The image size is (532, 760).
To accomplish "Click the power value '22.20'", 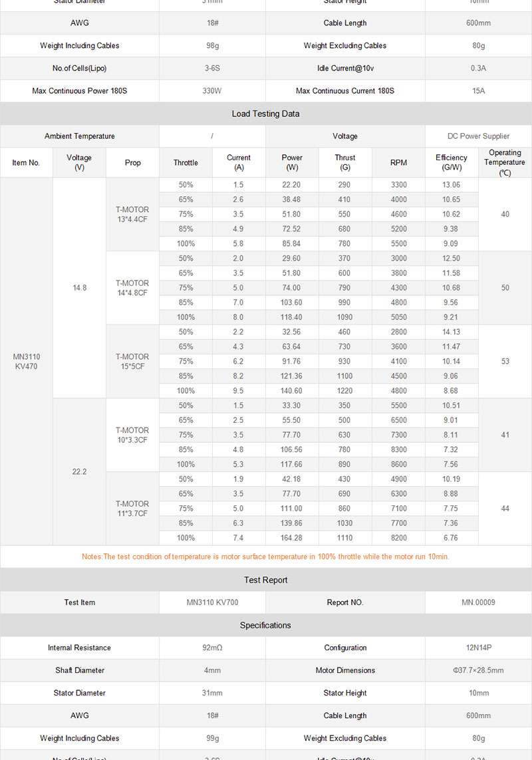I will coord(291,185).
